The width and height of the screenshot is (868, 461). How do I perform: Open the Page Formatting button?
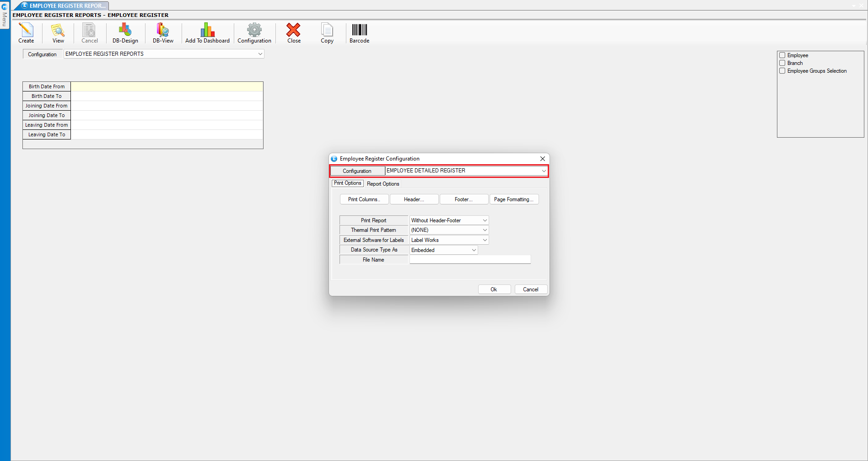[514, 199]
